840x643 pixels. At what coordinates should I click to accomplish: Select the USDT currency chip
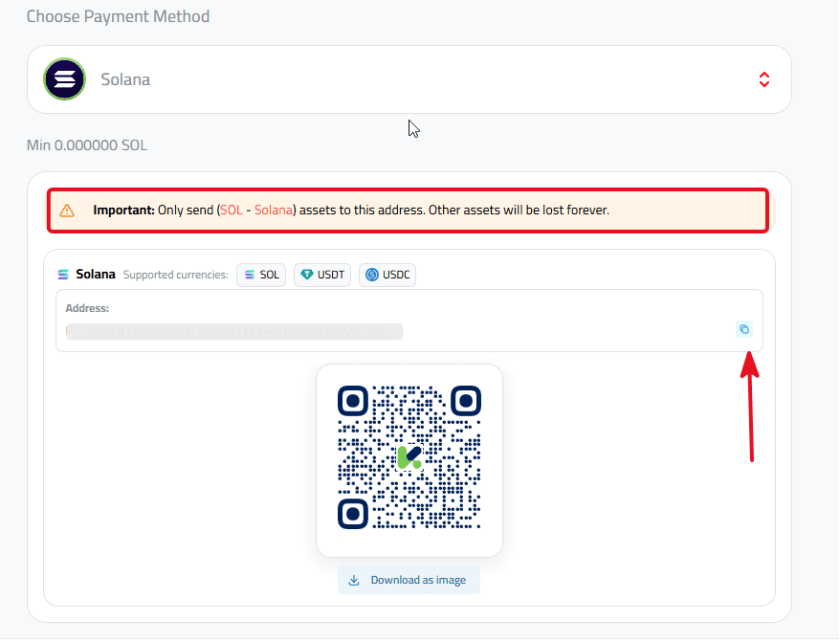pos(322,275)
